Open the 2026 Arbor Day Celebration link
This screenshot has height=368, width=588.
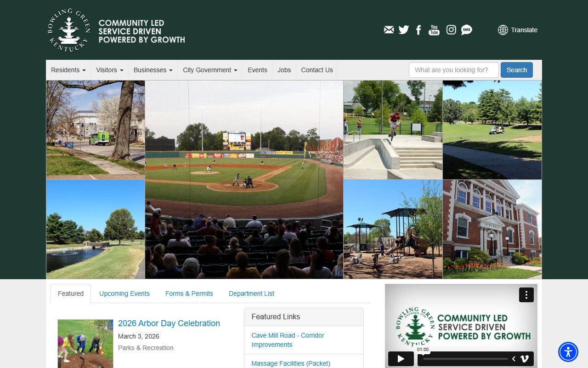(169, 323)
